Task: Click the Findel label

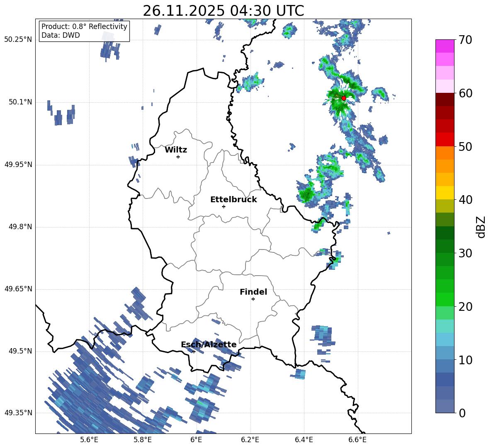Action: pos(253,292)
